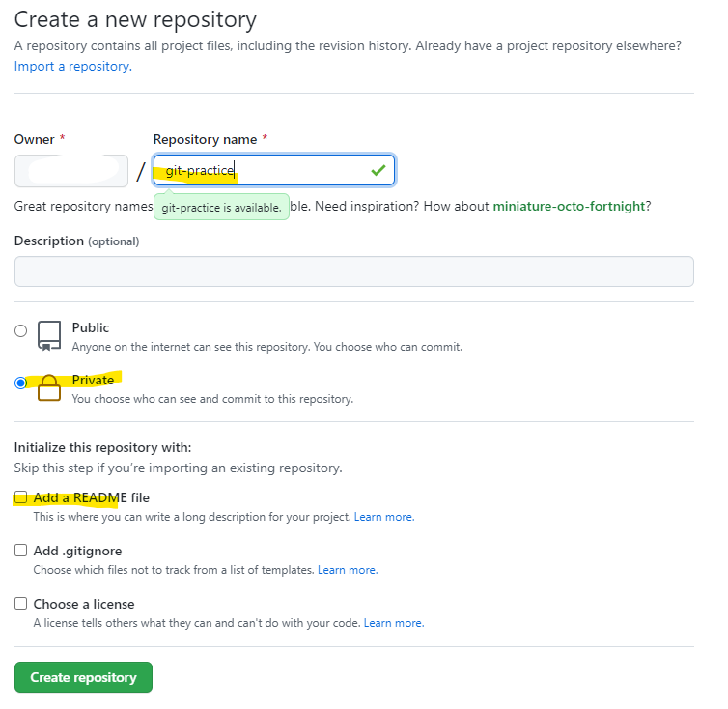The height and width of the screenshot is (709, 728).
Task: Select the Private radio button
Action: [x=21, y=383]
